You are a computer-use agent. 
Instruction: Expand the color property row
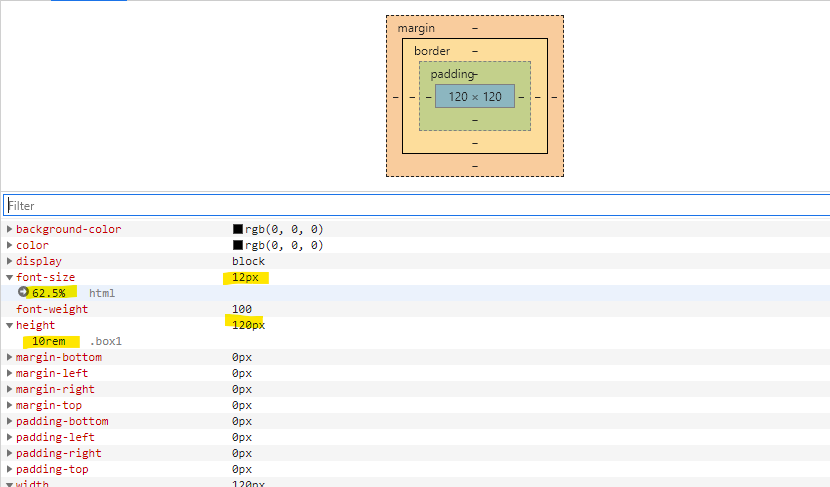pyautogui.click(x=9, y=245)
